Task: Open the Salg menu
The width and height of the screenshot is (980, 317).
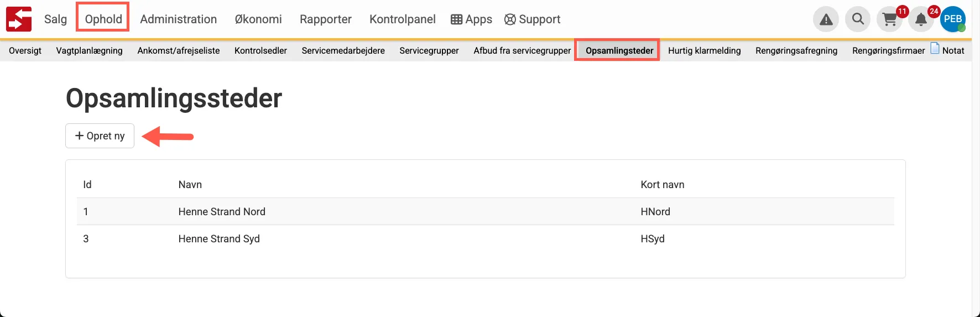Action: coord(55,19)
